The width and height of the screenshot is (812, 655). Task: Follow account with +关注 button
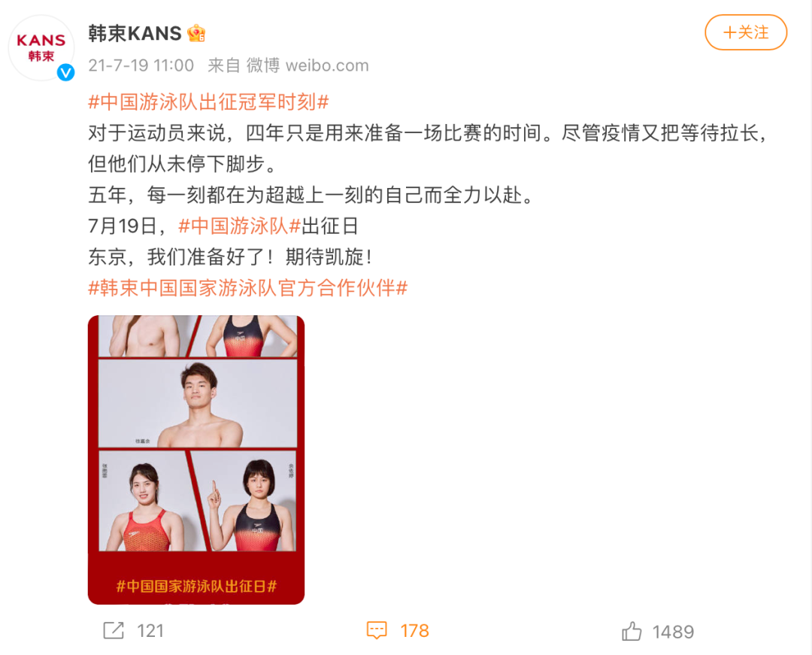746,32
